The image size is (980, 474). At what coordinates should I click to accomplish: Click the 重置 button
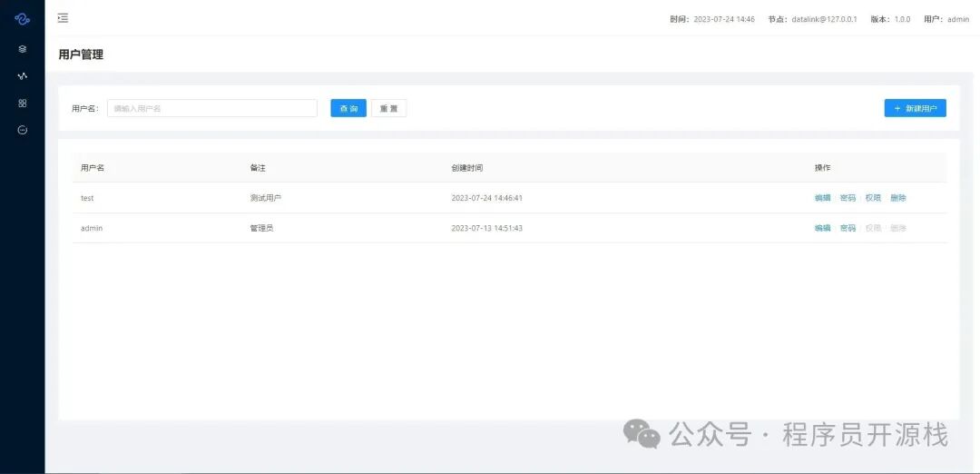(x=388, y=108)
